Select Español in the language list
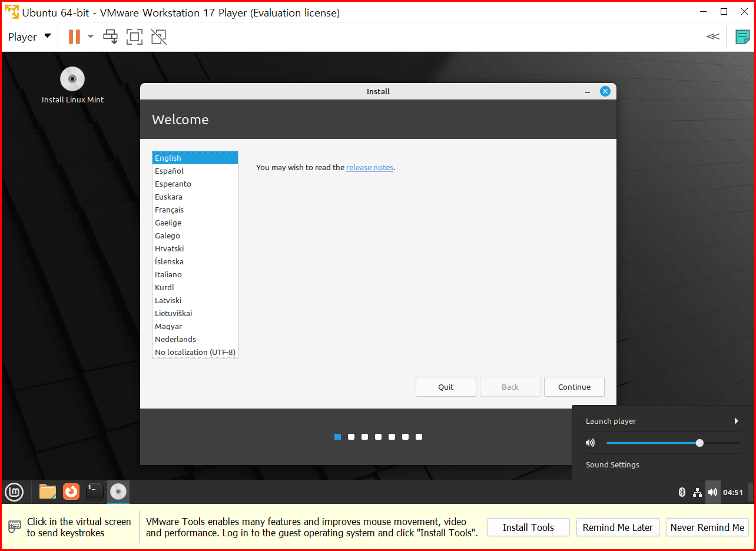The width and height of the screenshot is (756, 551). (x=195, y=171)
